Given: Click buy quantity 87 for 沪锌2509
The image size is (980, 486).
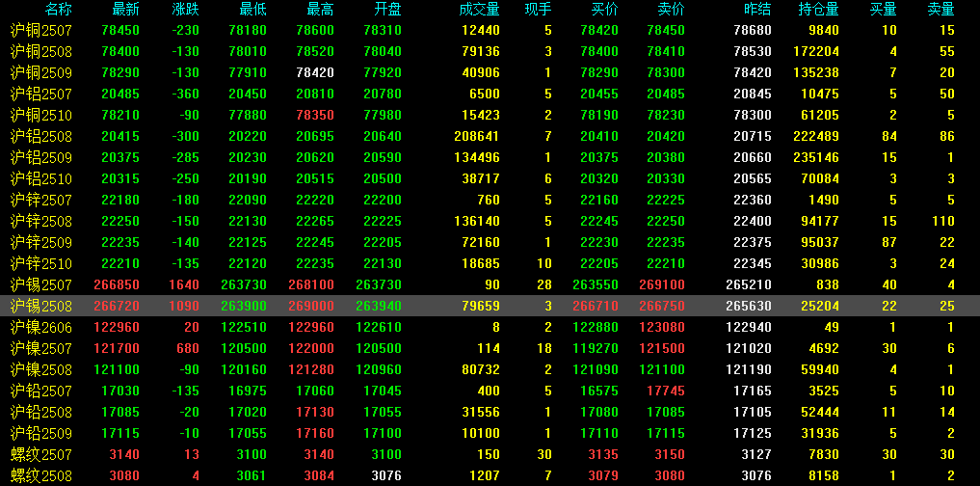Looking at the screenshot, I should pos(888,242).
